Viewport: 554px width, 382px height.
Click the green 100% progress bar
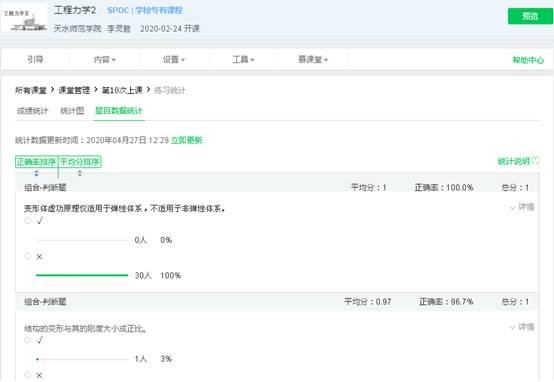click(82, 275)
